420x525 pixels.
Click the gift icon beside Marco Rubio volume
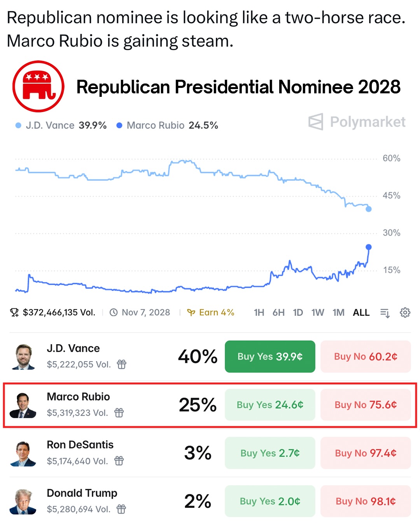pos(119,413)
